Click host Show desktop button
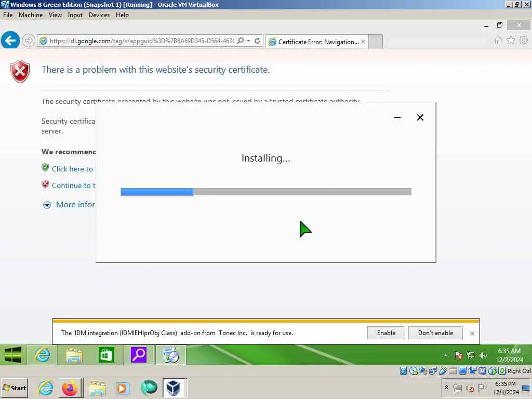The height and width of the screenshot is (399, 532). (x=527, y=388)
